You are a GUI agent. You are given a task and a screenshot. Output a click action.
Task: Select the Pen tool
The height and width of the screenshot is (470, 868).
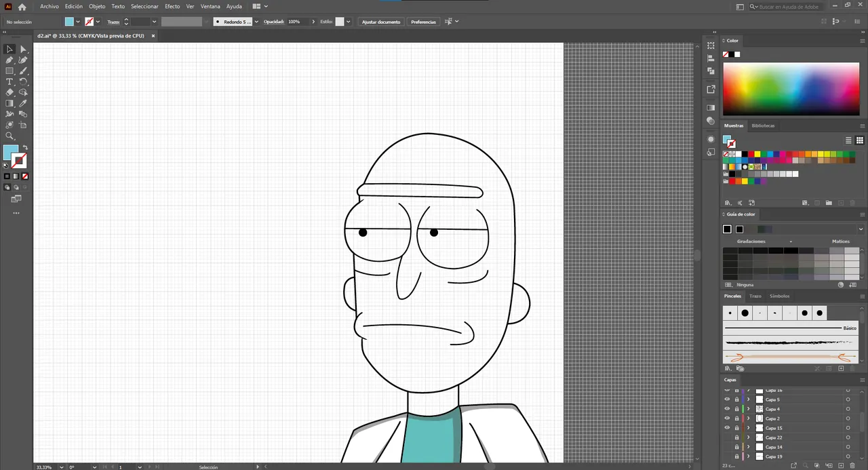tap(9, 60)
